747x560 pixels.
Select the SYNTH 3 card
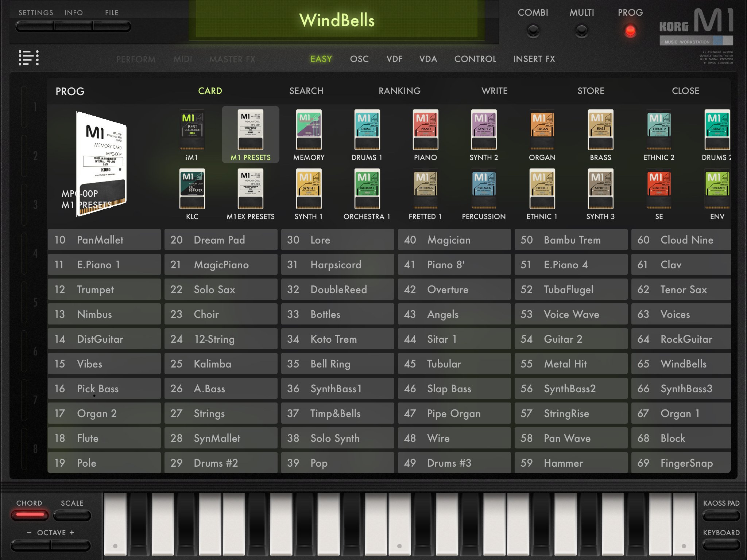coord(600,194)
